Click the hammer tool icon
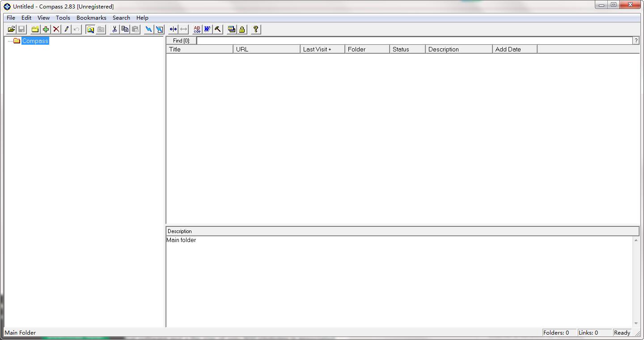 coord(218,30)
